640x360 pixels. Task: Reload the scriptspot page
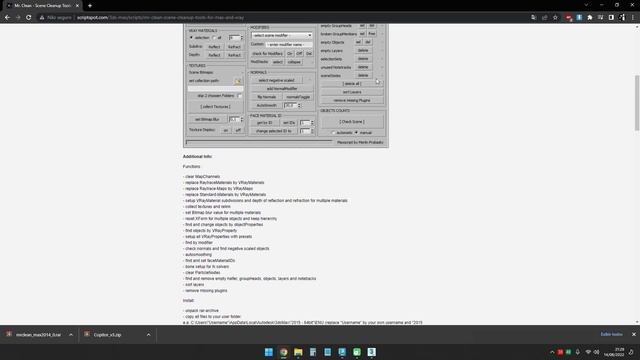[x=29, y=18]
